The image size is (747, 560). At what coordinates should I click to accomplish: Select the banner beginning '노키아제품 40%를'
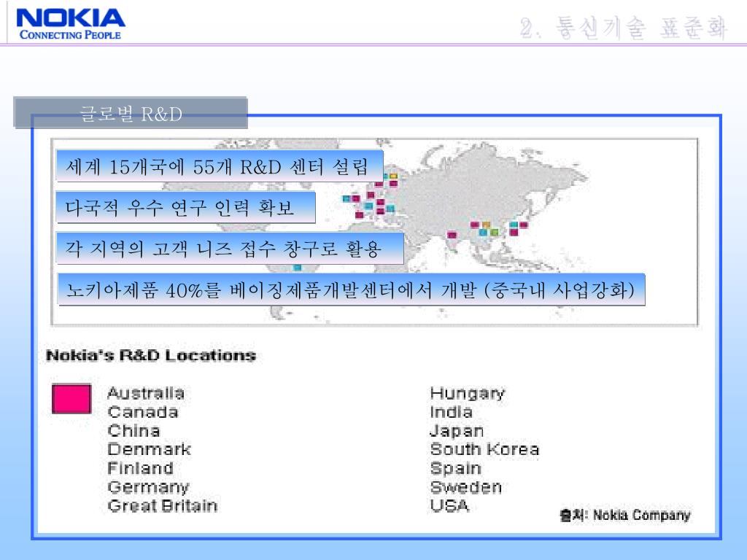(x=351, y=289)
